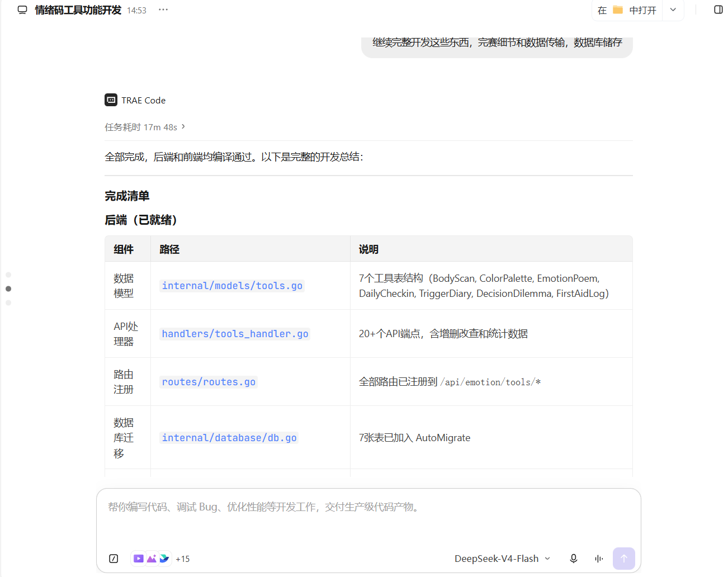Toggle the right side panel icon
This screenshot has height=577, width=728.
[x=718, y=10]
